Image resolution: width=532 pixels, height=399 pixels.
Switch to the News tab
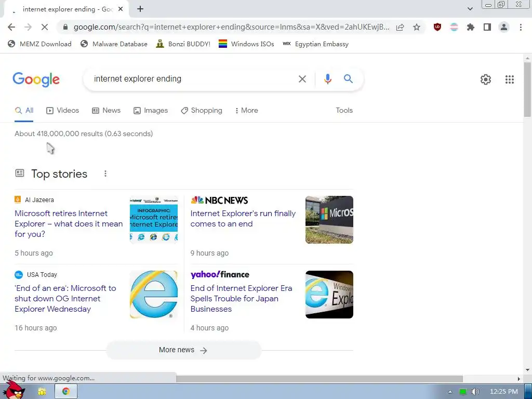(x=107, y=111)
